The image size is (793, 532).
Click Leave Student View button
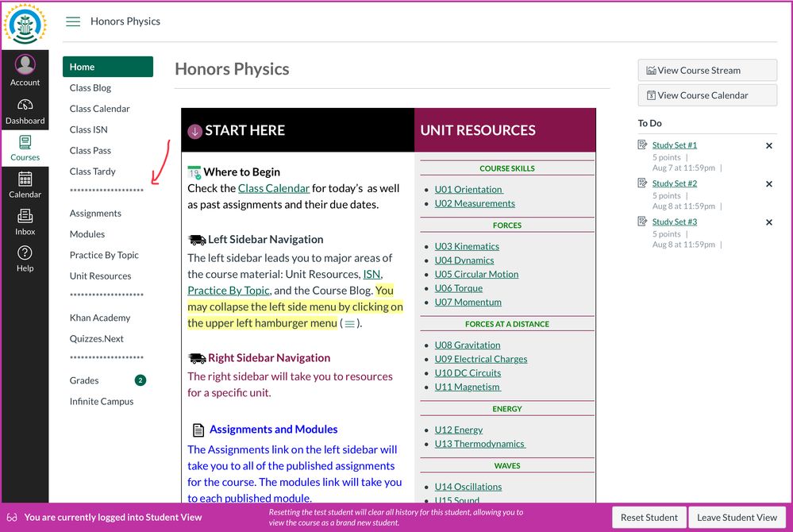coord(737,518)
